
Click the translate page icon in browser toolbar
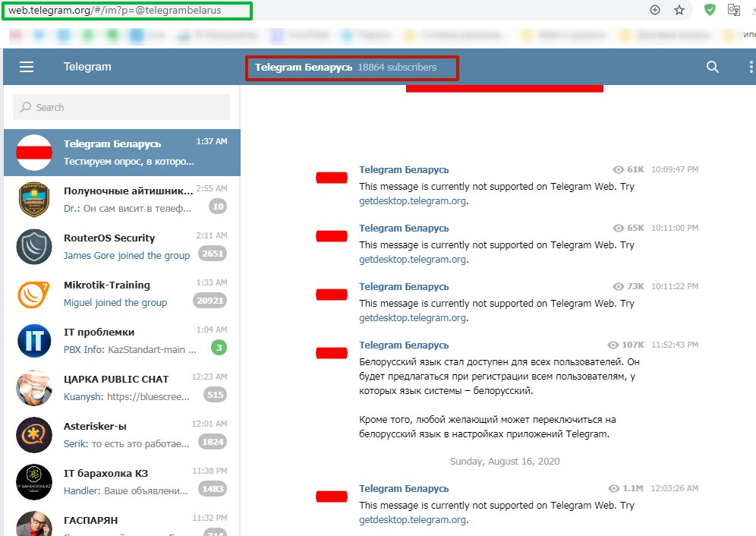[734, 10]
